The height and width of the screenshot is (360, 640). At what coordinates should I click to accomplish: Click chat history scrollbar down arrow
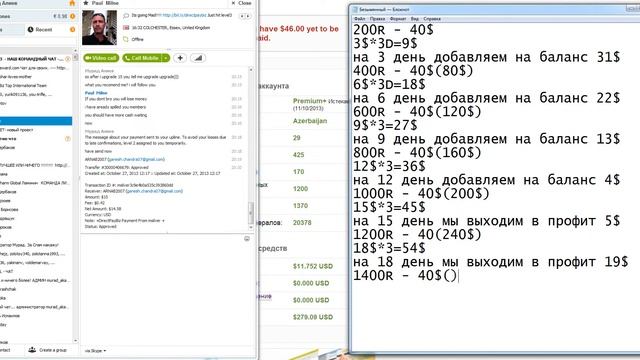(251, 227)
